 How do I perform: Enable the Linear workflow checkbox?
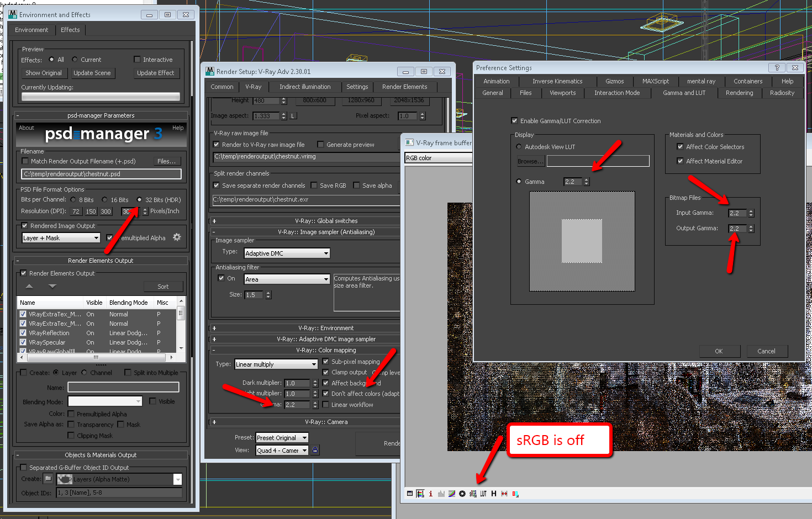(x=325, y=404)
